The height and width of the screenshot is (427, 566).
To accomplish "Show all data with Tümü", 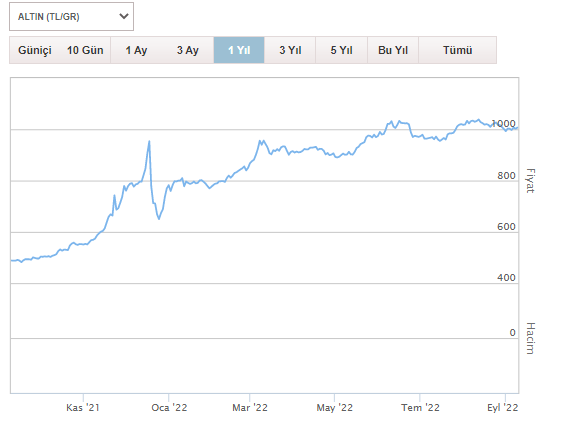I will (458, 50).
